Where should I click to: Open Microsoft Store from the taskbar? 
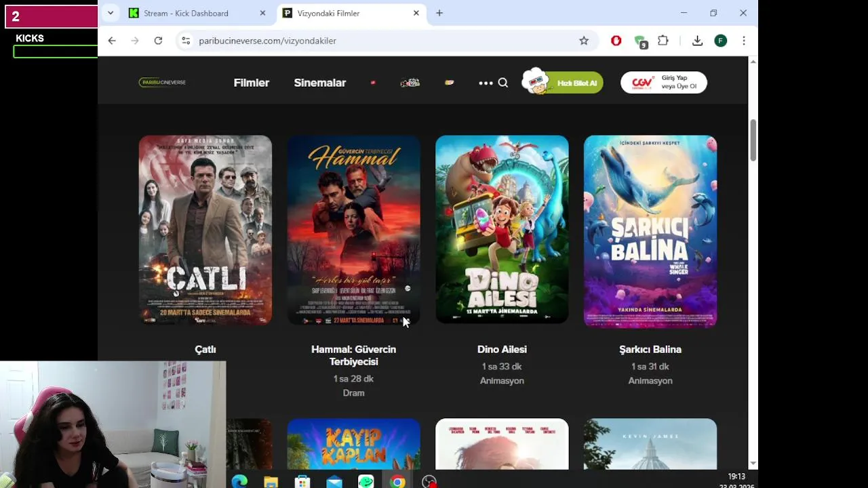point(302,482)
